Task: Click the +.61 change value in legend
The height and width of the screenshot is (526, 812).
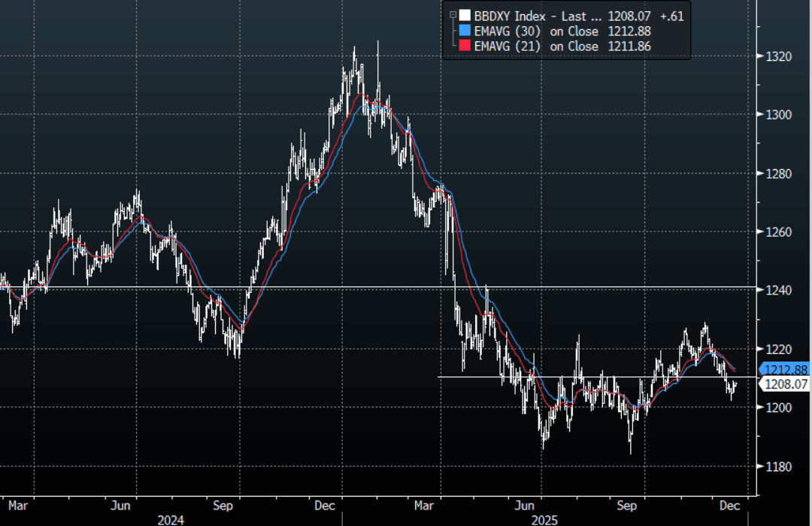Action: [670, 15]
